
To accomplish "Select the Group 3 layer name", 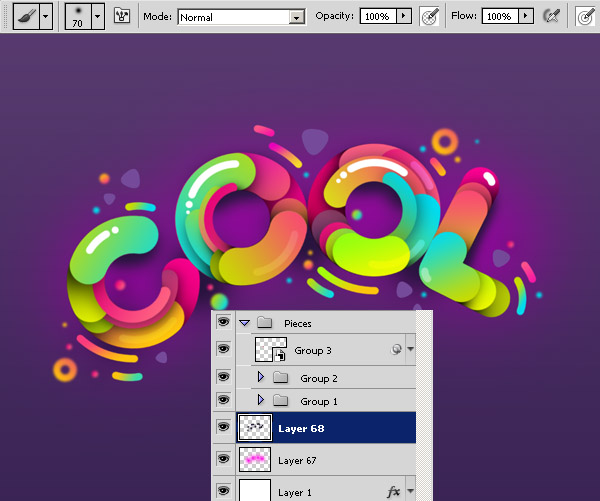I will (x=313, y=350).
